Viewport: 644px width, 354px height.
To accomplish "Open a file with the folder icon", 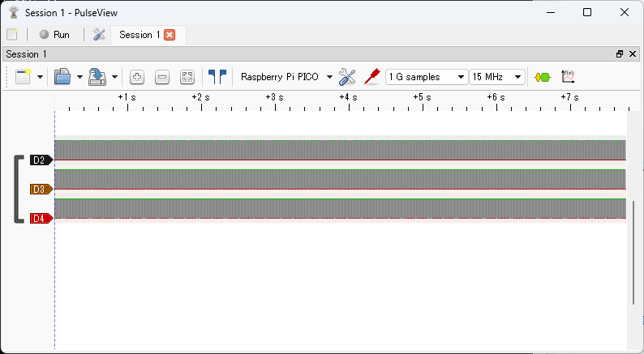I will pyautogui.click(x=62, y=77).
